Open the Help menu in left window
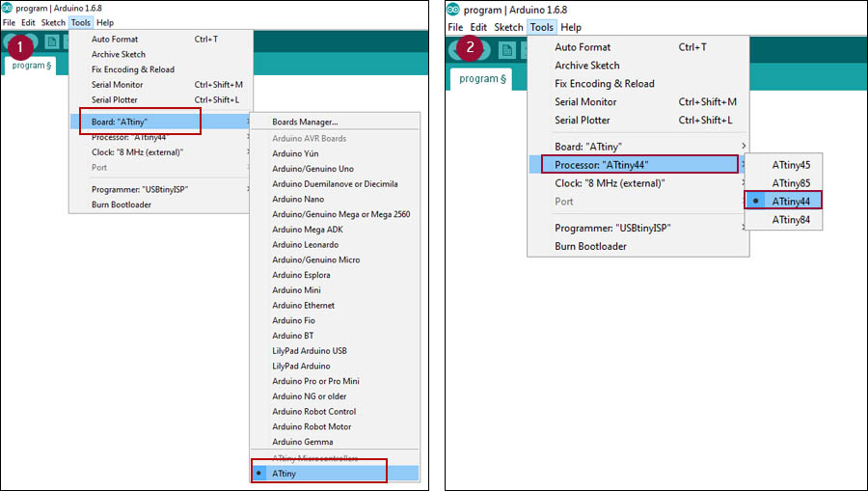The image size is (868, 491). tap(104, 23)
